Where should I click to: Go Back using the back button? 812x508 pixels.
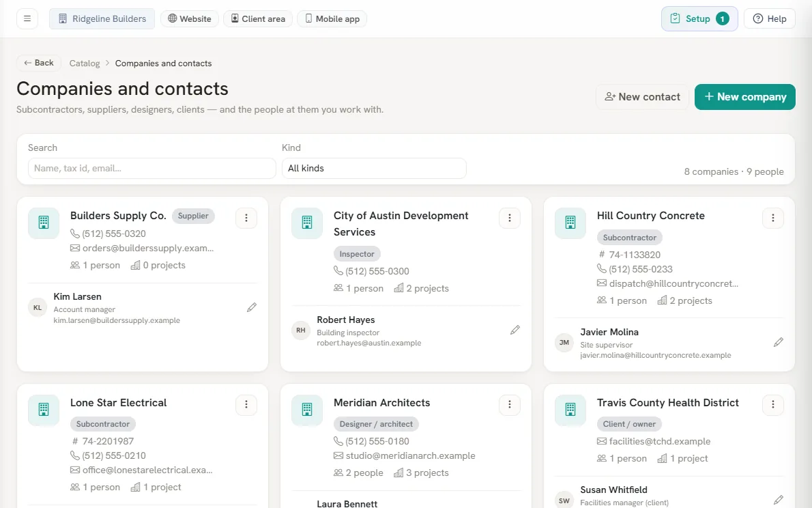[x=39, y=63]
